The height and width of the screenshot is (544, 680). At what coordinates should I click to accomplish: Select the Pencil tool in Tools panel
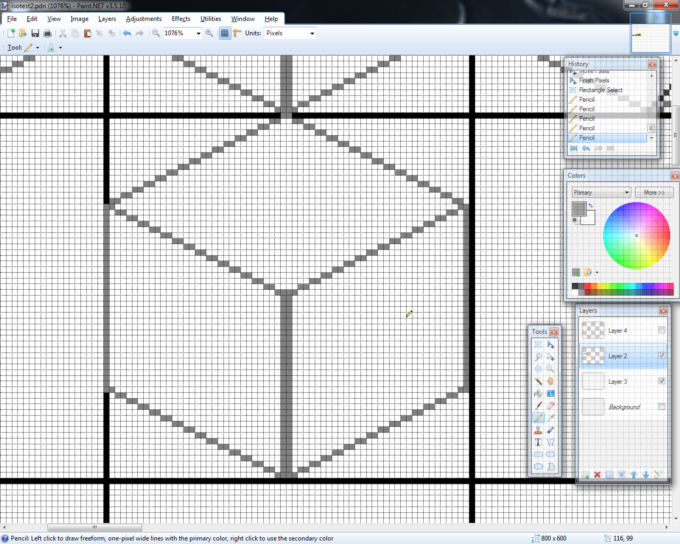pos(538,418)
